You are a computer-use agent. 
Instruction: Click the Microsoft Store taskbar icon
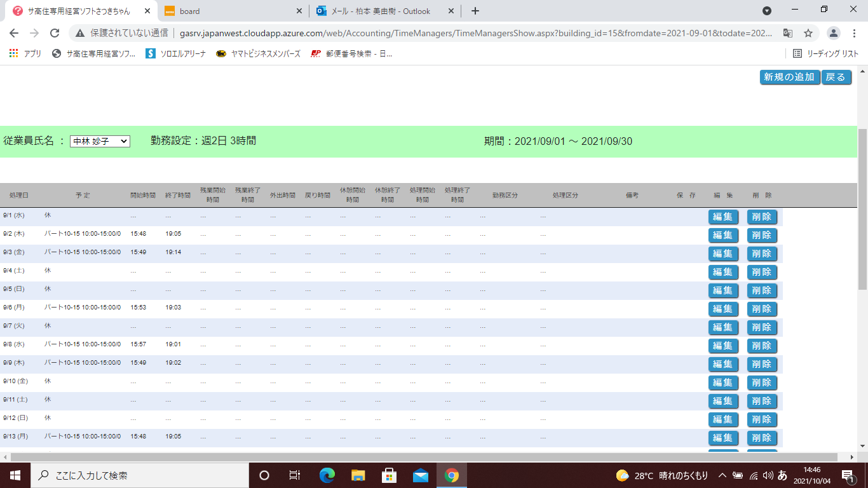pyautogui.click(x=390, y=475)
